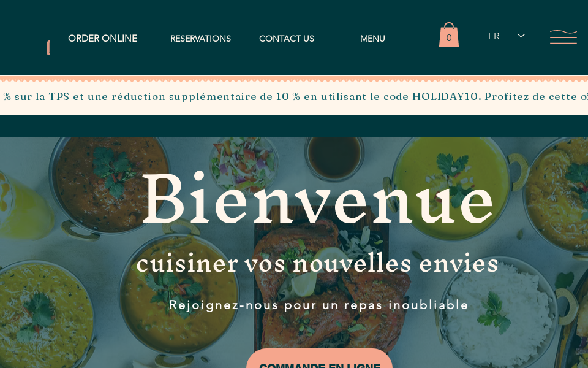Open the FR language selector
The width and height of the screenshot is (588, 368).
pyautogui.click(x=506, y=36)
